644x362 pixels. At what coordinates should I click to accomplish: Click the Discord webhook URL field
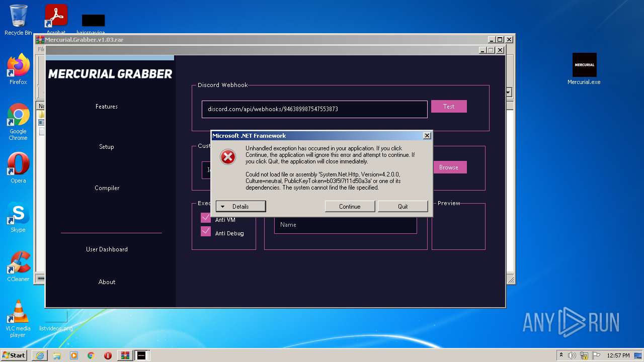click(x=314, y=109)
